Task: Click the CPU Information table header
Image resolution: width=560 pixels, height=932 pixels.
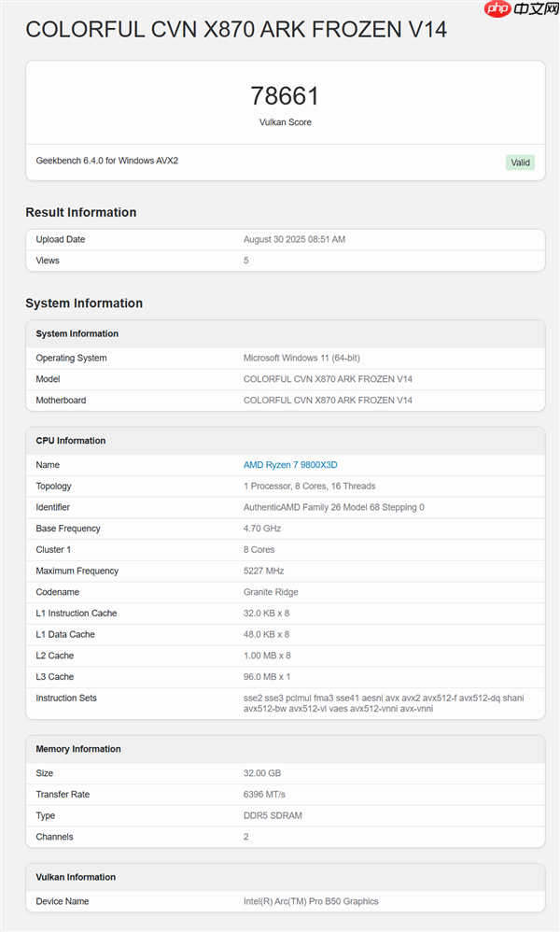Action: [71, 441]
